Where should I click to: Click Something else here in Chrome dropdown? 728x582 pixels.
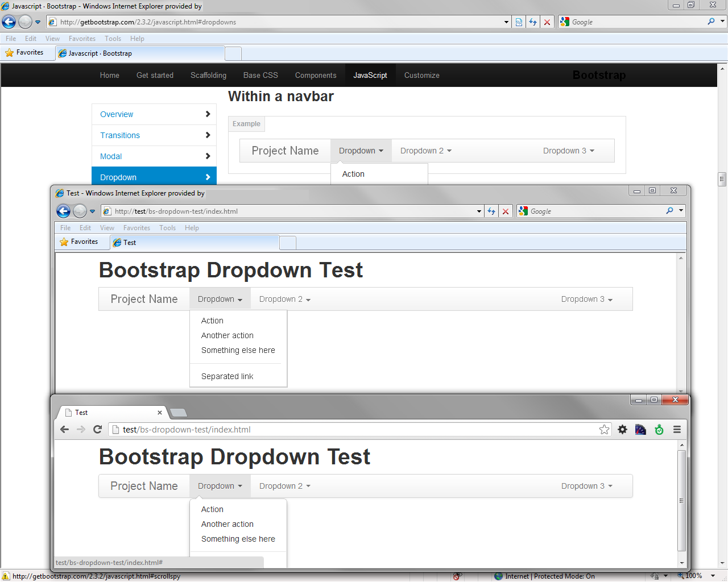pos(238,539)
